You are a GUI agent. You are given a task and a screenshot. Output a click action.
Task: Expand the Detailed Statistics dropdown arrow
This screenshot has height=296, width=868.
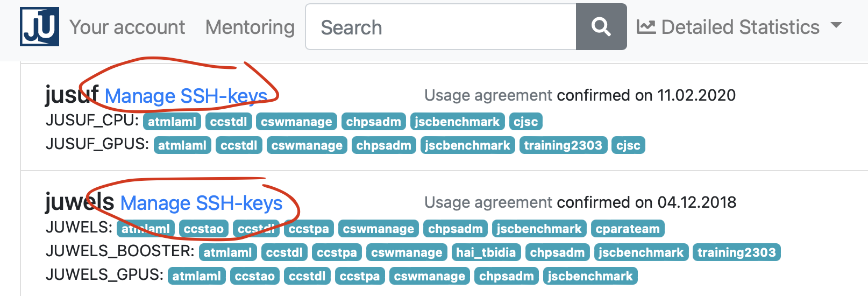pos(836,25)
